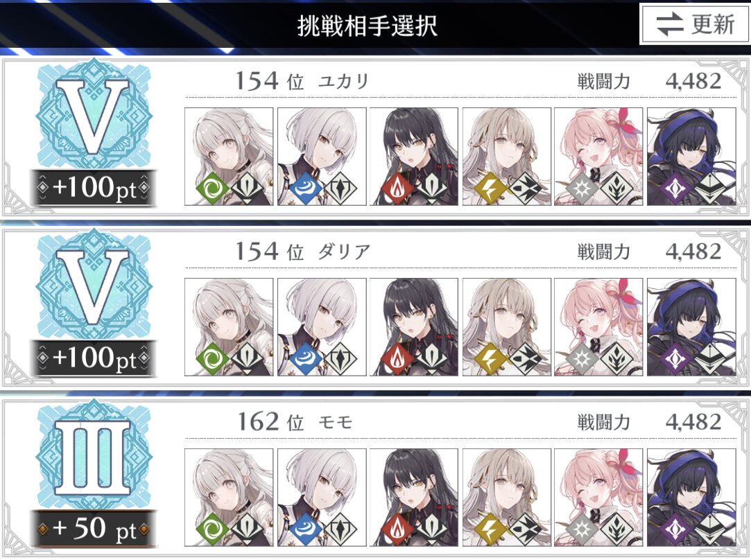The image size is (751, 560).
Task: Tap the +100pt label in ユカリ's row
Action: click(x=94, y=188)
